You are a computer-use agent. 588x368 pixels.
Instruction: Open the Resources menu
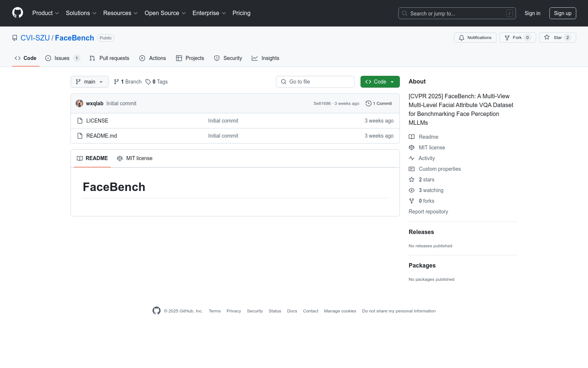coord(121,13)
